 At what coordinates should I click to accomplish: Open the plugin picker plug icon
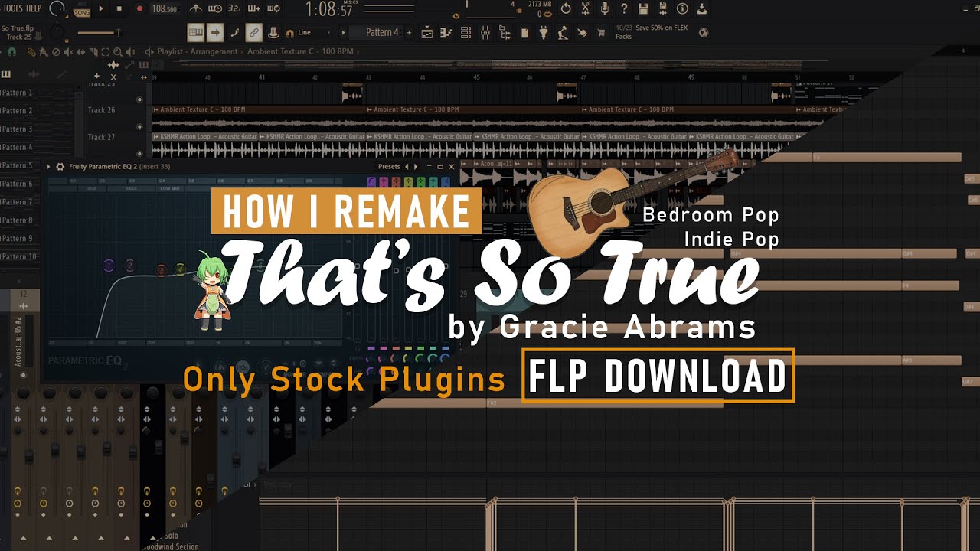pos(544,33)
